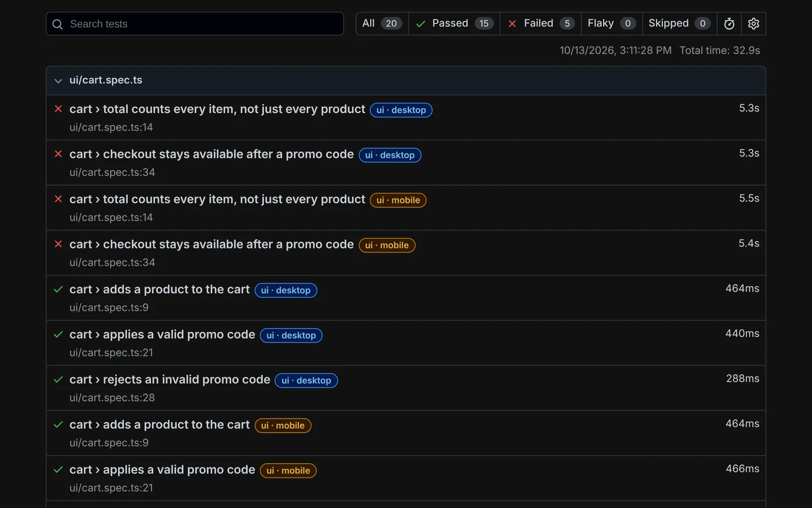Click red X icon of mobile 'total counts' test
Screen dimensions: 812x508
coord(58,199)
